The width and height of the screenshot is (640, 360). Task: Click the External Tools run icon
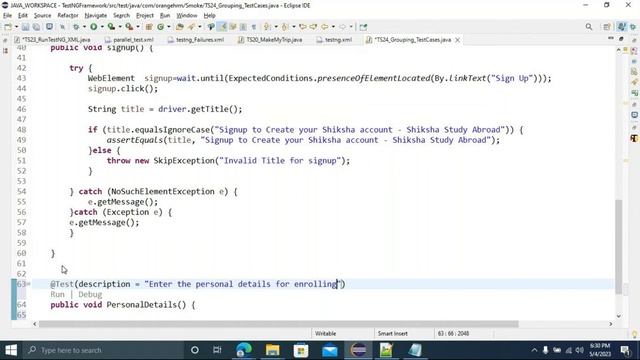(129, 27)
